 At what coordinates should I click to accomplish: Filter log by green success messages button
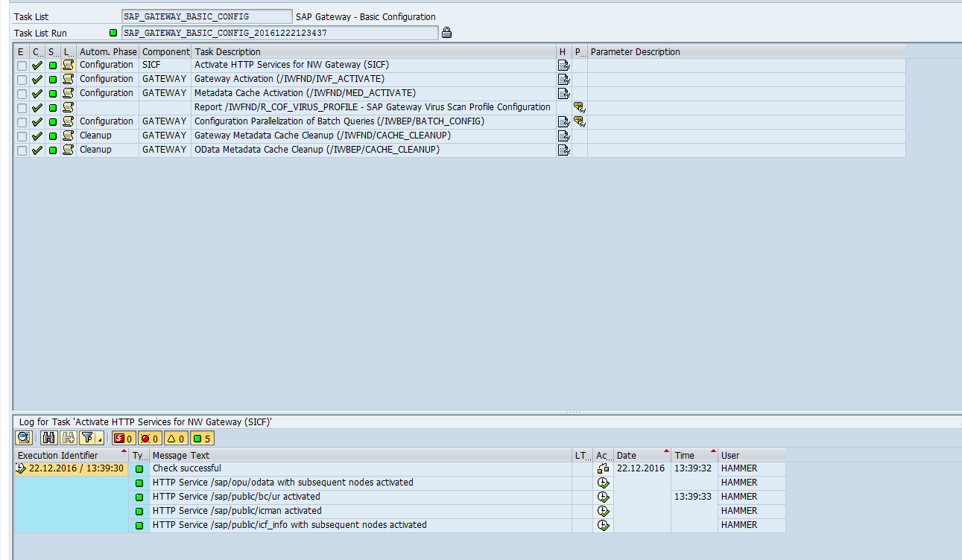(x=202, y=438)
